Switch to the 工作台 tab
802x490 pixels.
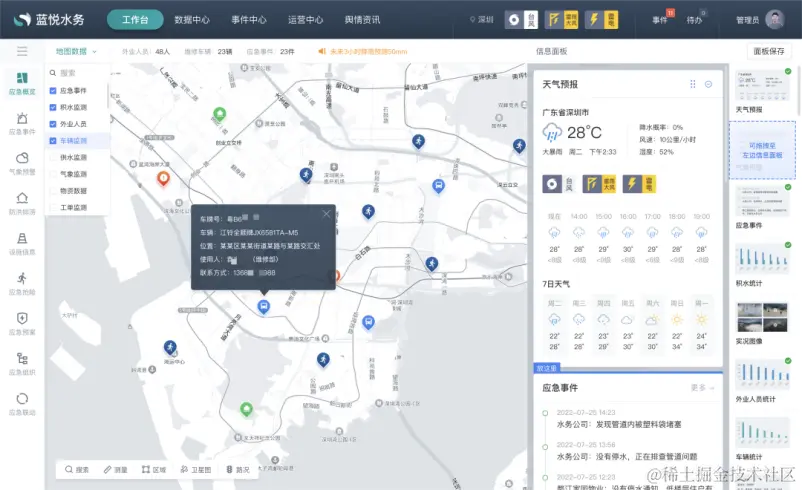[135, 19]
